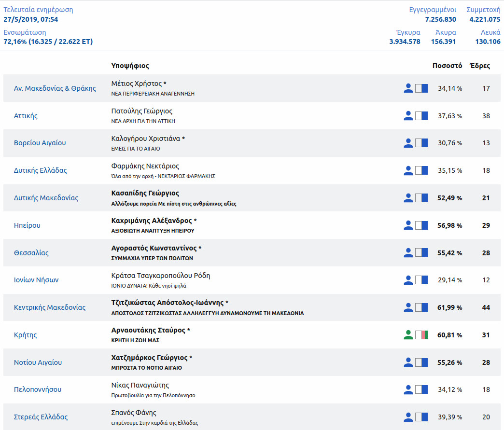504x430 pixels.
Task: Click the Λευκά count 130.106
Action: 488,42
